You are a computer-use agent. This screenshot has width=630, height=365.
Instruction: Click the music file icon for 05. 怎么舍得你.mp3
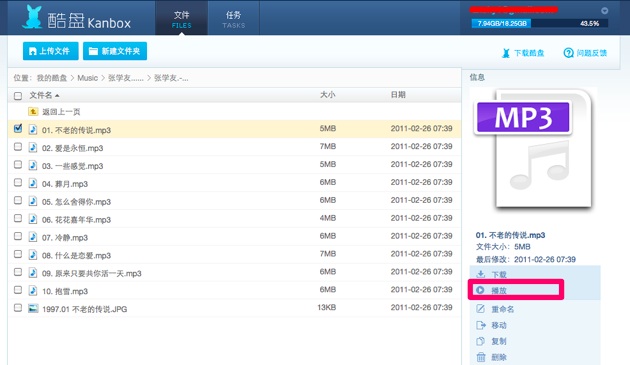(33, 201)
